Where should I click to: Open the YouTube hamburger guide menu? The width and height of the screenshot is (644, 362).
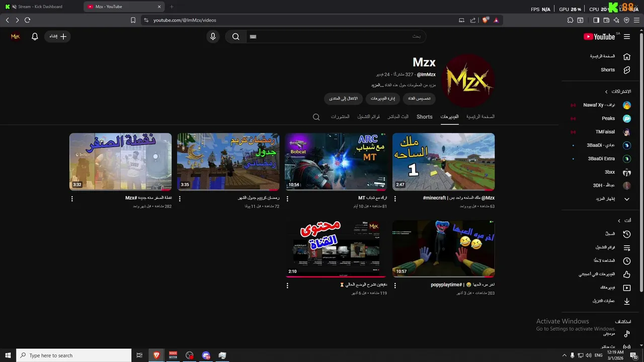pos(627,37)
